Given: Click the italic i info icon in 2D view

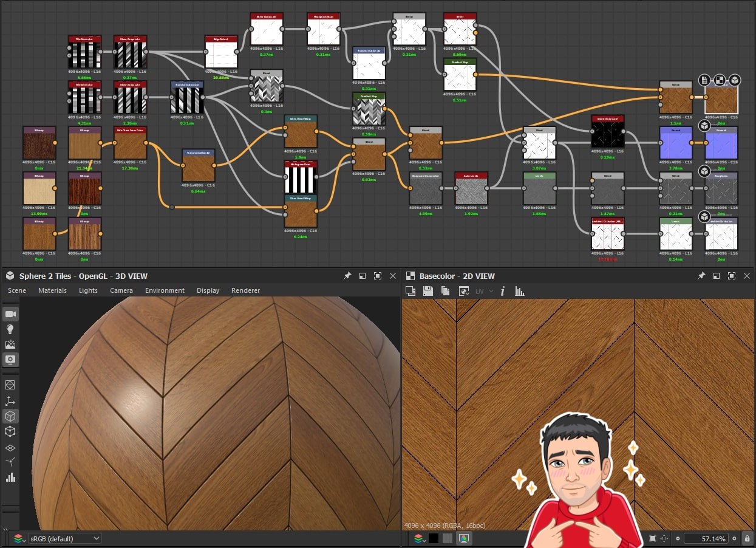Looking at the screenshot, I should tap(503, 291).
